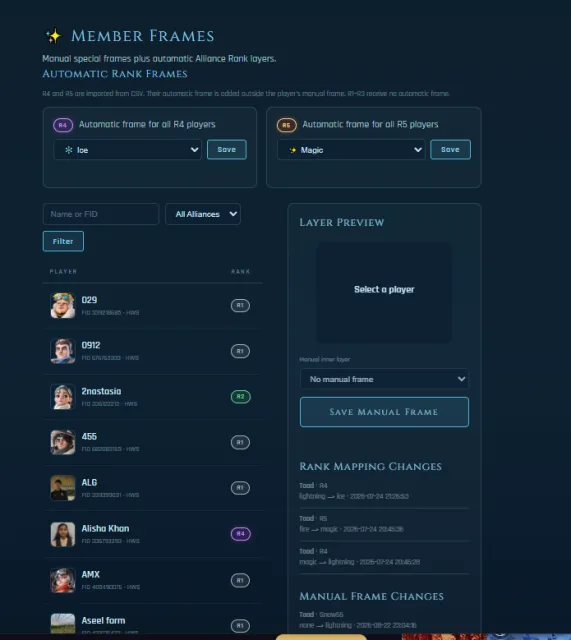571x640 pixels.
Task: Focus the Name or FID search field
Action: [x=101, y=214]
